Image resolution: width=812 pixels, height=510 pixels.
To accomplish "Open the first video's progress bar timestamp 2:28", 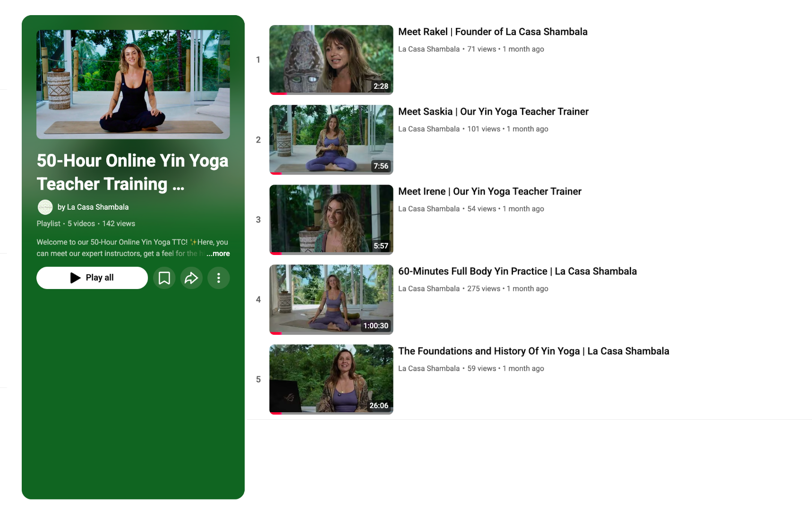I will (380, 86).
